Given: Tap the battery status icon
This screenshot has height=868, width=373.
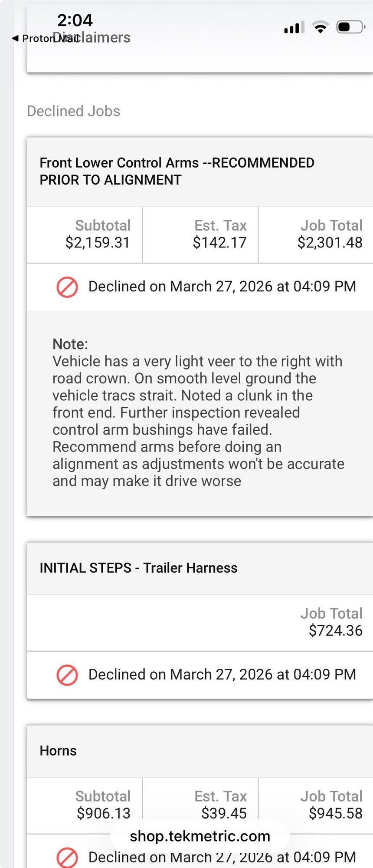Looking at the screenshot, I should [x=350, y=27].
